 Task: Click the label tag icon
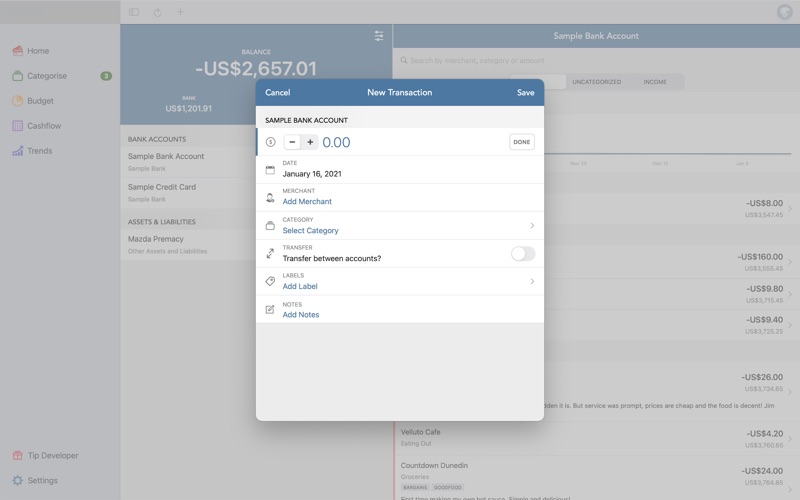pos(270,281)
